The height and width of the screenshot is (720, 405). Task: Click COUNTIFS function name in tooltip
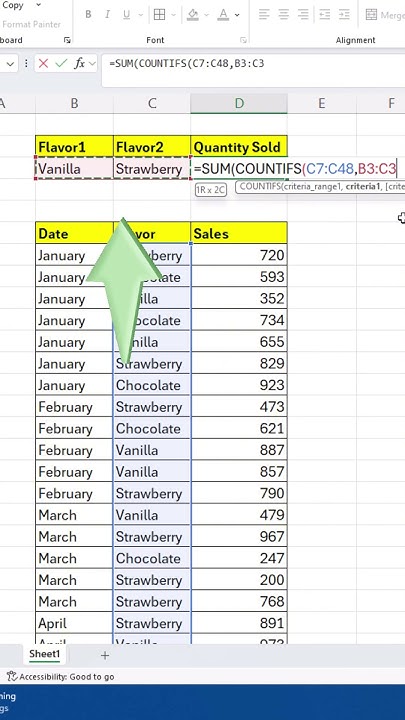[x=261, y=187]
